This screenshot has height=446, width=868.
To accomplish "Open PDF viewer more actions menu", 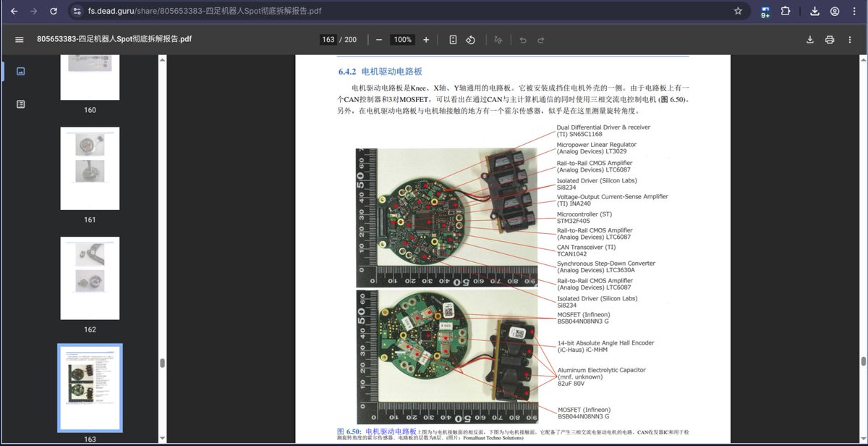I will (x=849, y=39).
